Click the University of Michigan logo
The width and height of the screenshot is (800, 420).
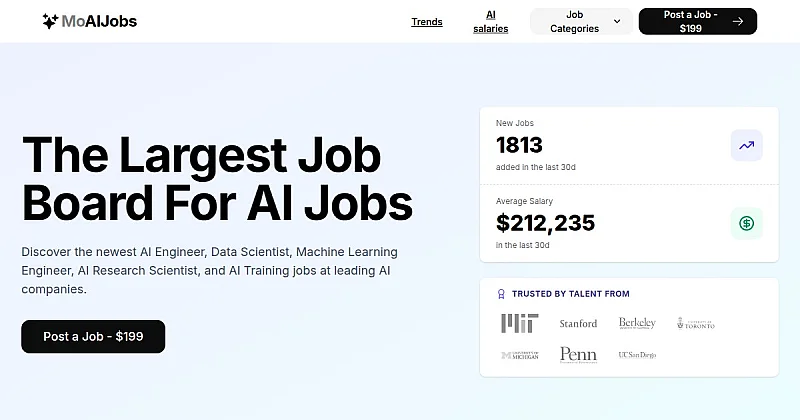pos(520,355)
